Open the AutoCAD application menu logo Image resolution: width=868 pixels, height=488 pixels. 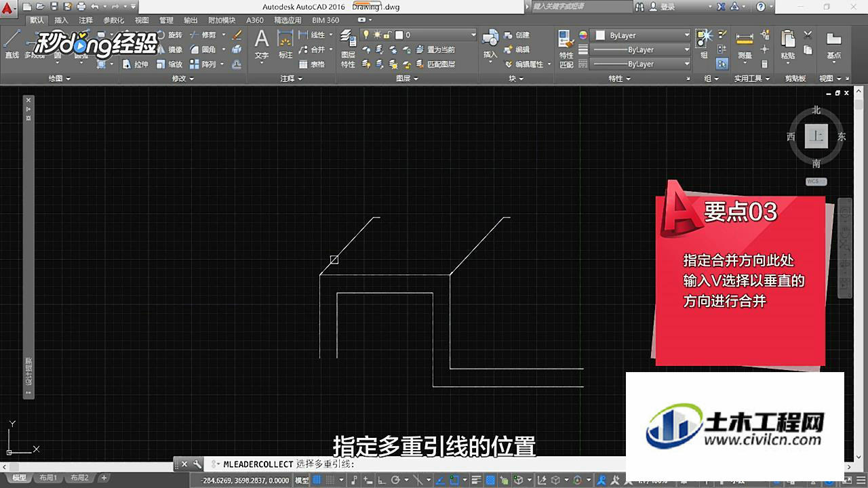[x=8, y=8]
